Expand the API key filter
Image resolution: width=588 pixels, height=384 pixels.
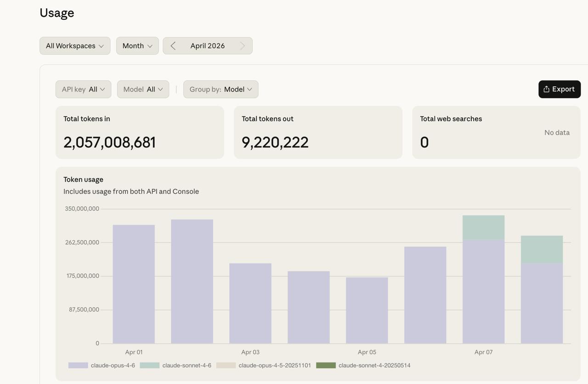click(83, 89)
